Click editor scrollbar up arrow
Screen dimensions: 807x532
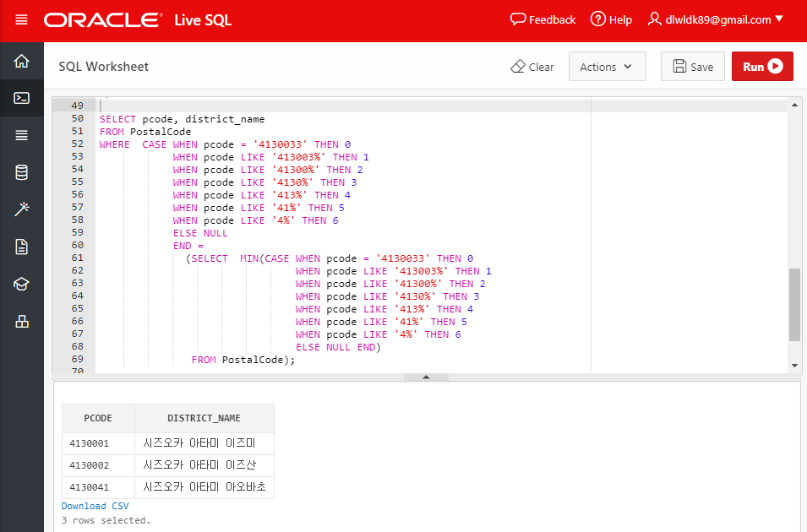tap(794, 105)
